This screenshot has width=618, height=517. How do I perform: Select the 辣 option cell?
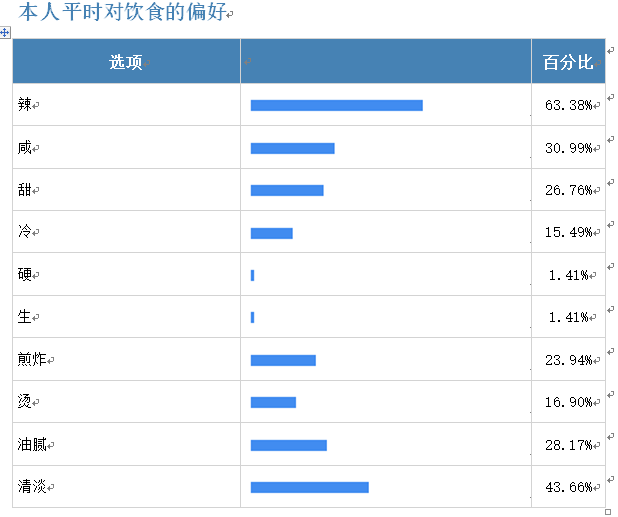click(126, 105)
